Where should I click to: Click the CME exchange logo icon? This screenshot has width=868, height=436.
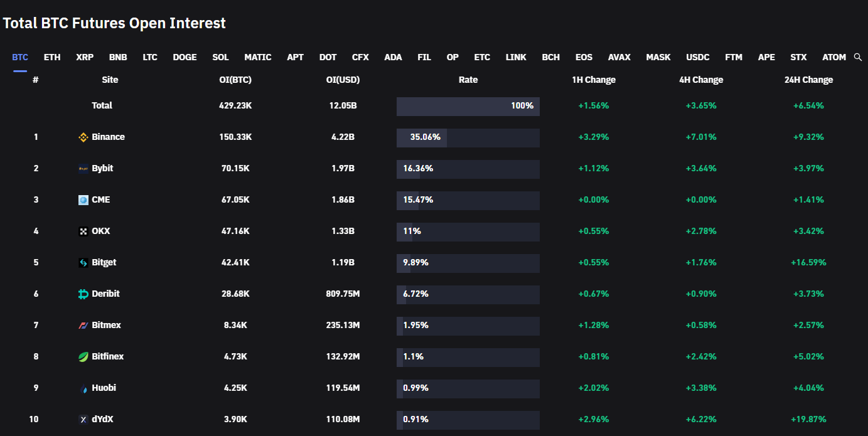[x=83, y=200]
